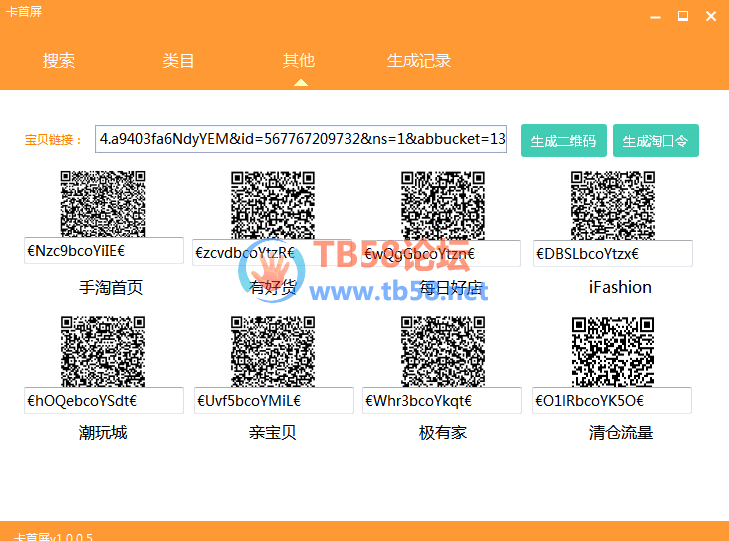Click the 亲宝贝 label
The width and height of the screenshot is (729, 541).
coord(272,433)
